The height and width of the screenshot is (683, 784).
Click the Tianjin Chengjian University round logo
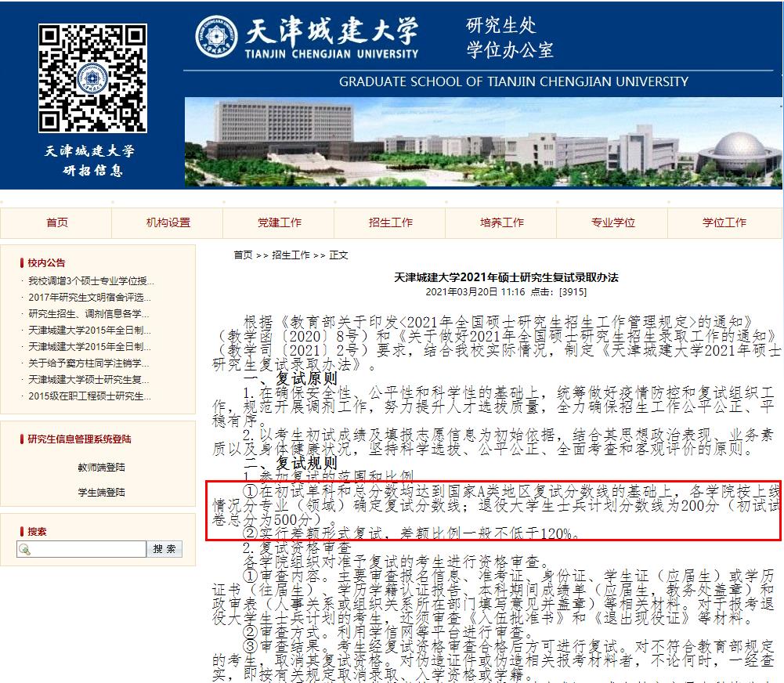[x=217, y=38]
